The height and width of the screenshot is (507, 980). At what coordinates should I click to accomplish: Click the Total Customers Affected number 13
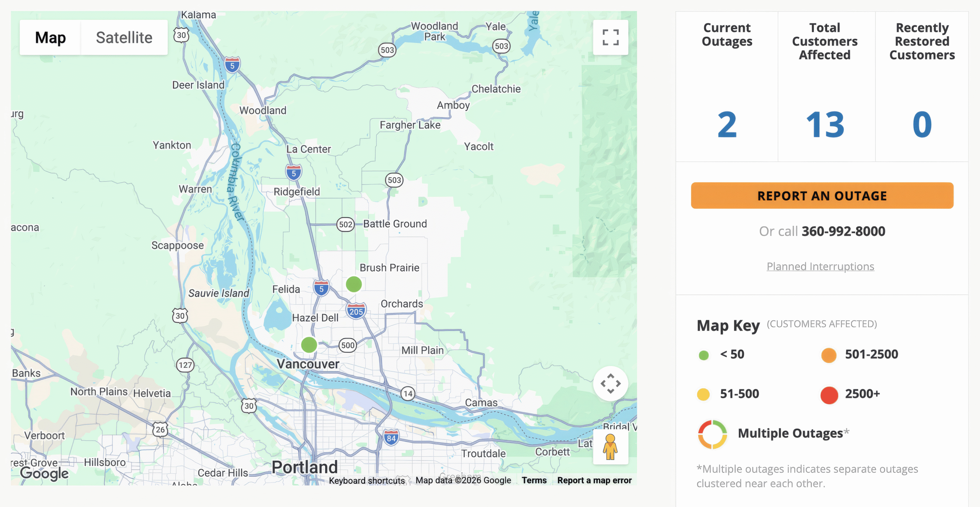pyautogui.click(x=825, y=125)
